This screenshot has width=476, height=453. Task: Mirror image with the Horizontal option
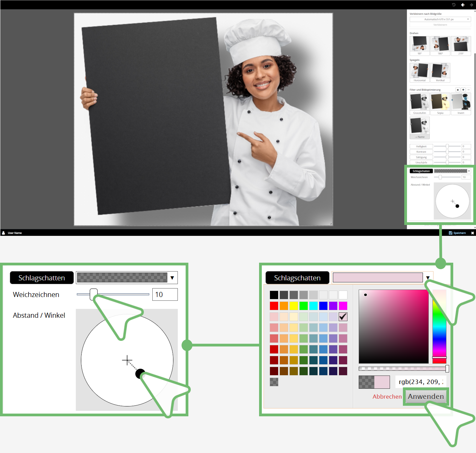point(420,72)
